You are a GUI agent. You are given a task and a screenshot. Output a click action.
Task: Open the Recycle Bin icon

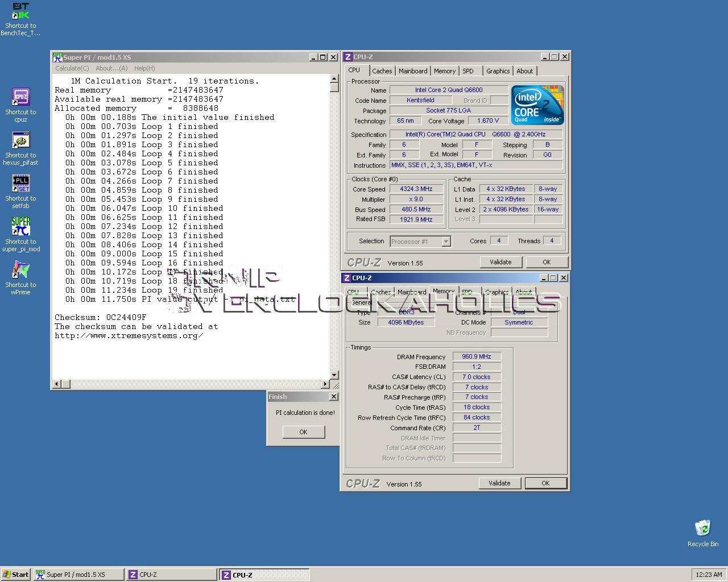pyautogui.click(x=702, y=529)
